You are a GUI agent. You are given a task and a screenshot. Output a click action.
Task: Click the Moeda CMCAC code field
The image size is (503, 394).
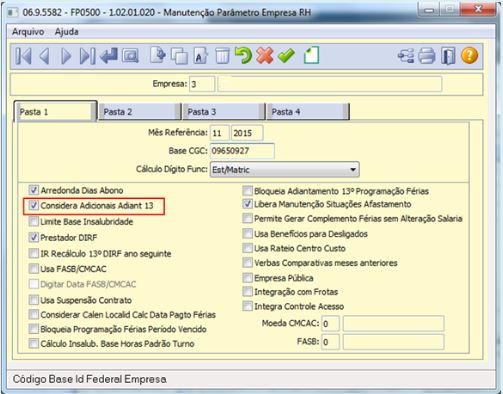331,323
